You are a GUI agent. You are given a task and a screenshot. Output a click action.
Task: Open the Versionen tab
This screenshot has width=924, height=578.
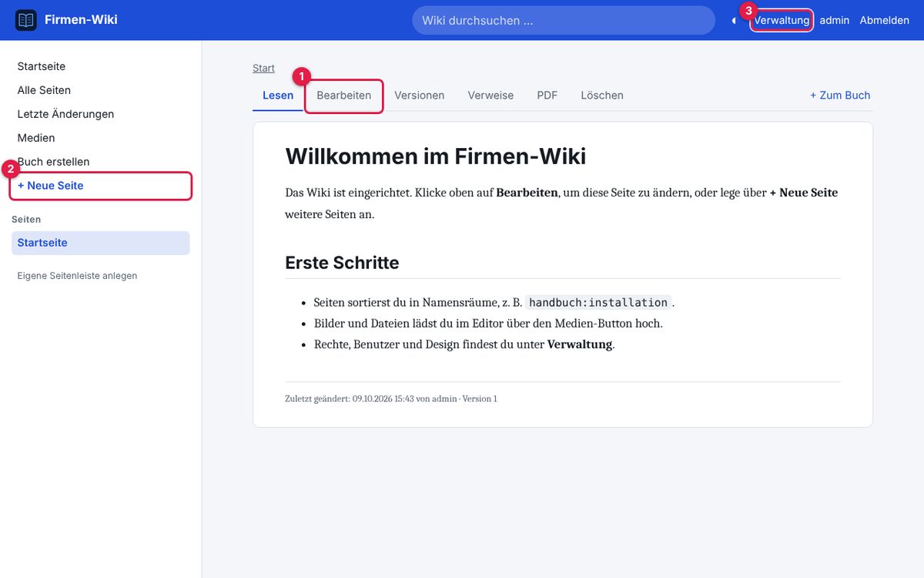pyautogui.click(x=420, y=96)
